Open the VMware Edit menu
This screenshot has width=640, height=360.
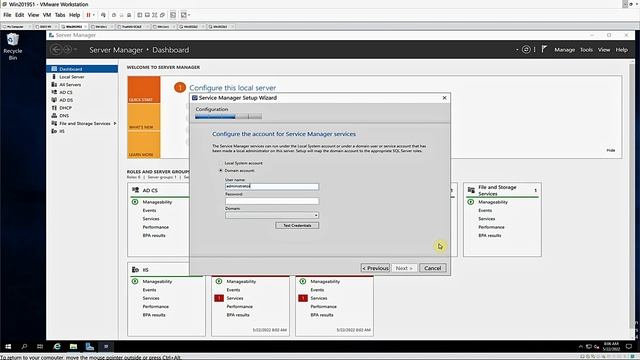coord(20,15)
